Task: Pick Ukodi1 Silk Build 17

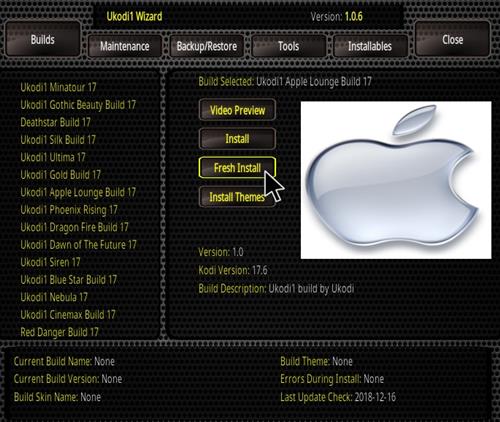Action: pos(58,140)
